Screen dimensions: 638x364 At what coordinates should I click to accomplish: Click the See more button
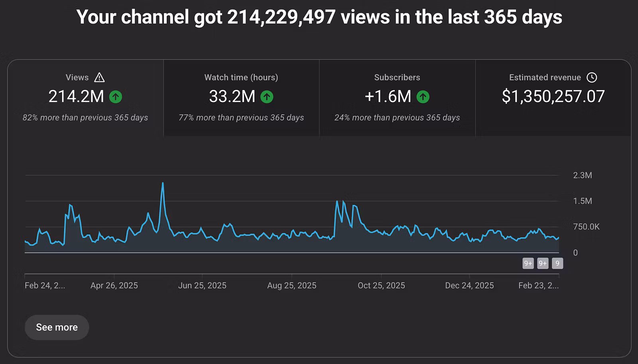coord(57,327)
